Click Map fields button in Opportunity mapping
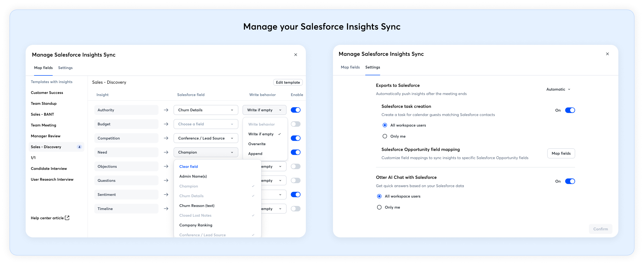This screenshot has width=644, height=265. click(x=561, y=153)
